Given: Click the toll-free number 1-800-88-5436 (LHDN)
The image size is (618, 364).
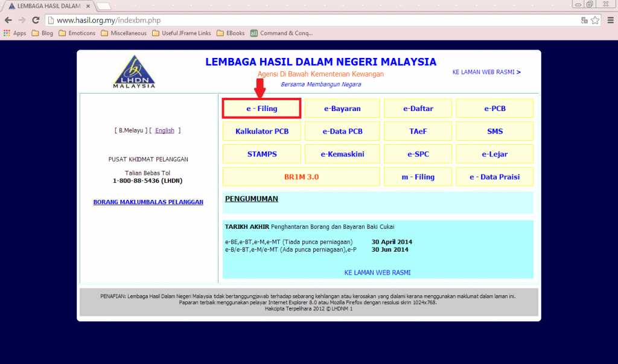Looking at the screenshot, I should [147, 180].
